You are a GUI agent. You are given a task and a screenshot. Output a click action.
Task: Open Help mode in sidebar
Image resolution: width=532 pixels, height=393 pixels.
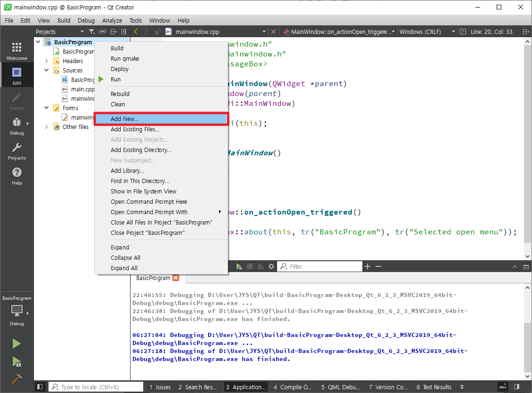[16, 176]
